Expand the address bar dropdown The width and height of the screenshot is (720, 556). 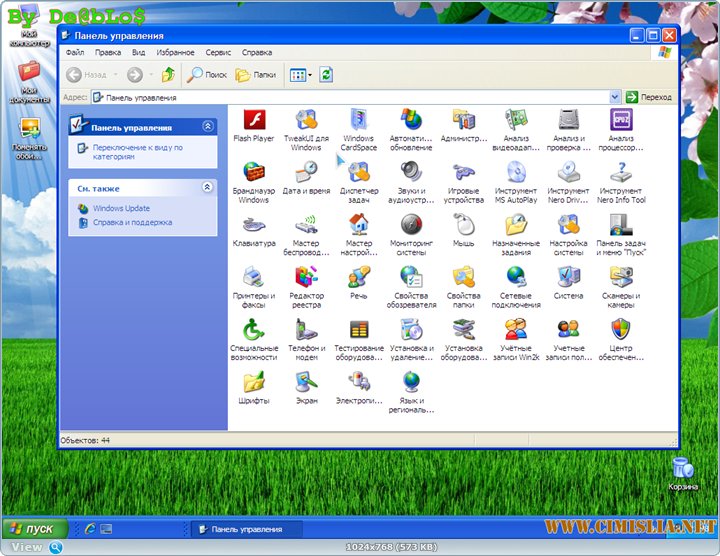615,97
